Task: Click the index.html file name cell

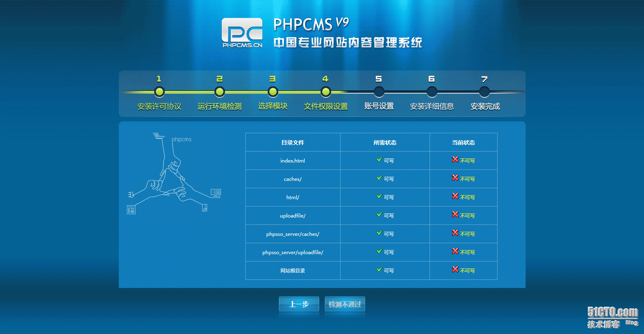Action: (293, 161)
